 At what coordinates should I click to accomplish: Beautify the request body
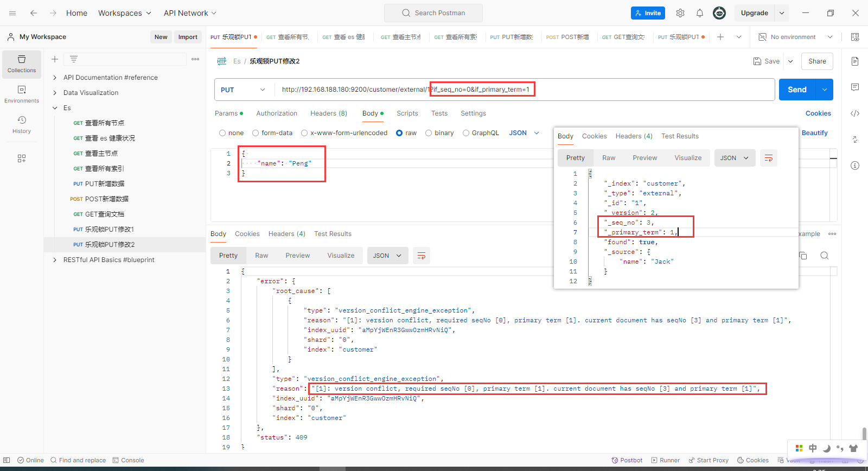click(x=815, y=133)
